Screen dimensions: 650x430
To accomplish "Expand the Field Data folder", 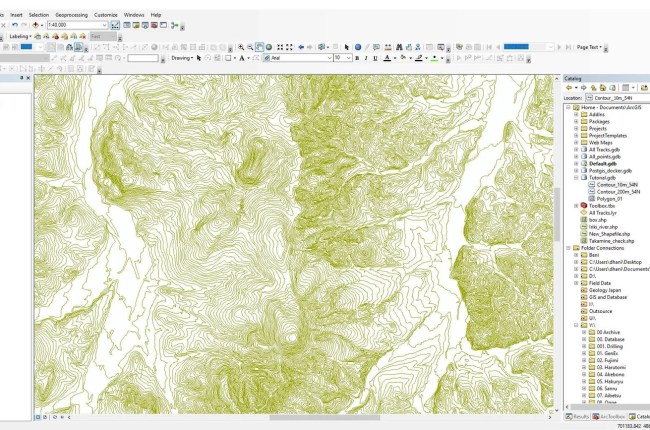I will (x=576, y=283).
